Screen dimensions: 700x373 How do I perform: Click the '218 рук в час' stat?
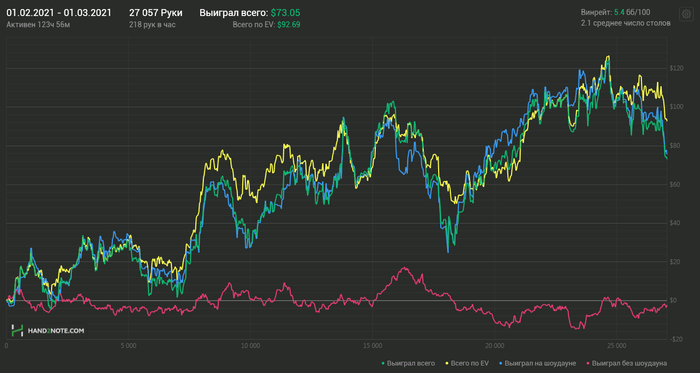(152, 25)
